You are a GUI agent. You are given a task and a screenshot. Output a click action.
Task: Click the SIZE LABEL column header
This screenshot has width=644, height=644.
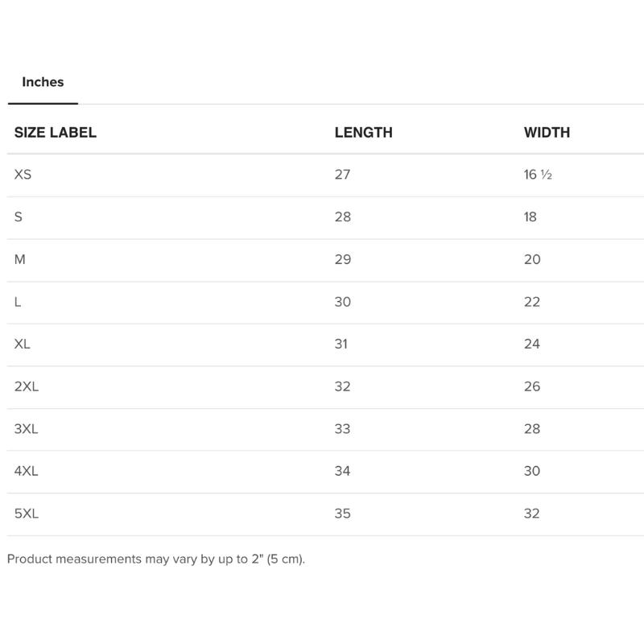pyautogui.click(x=56, y=133)
